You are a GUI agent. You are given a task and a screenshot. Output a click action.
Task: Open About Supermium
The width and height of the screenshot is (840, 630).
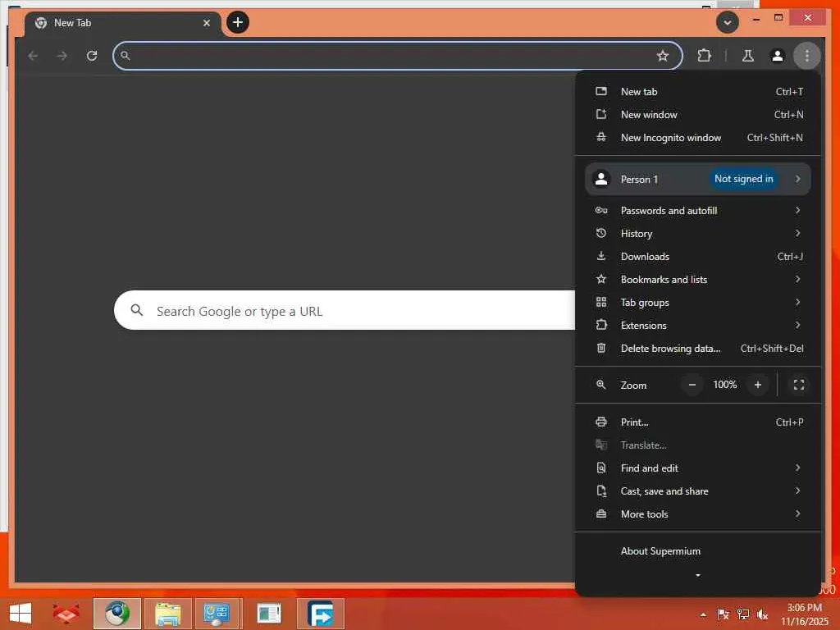click(698, 551)
